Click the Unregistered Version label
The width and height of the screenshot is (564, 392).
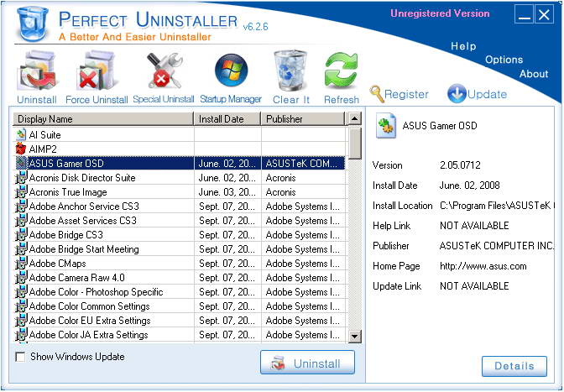tap(440, 13)
